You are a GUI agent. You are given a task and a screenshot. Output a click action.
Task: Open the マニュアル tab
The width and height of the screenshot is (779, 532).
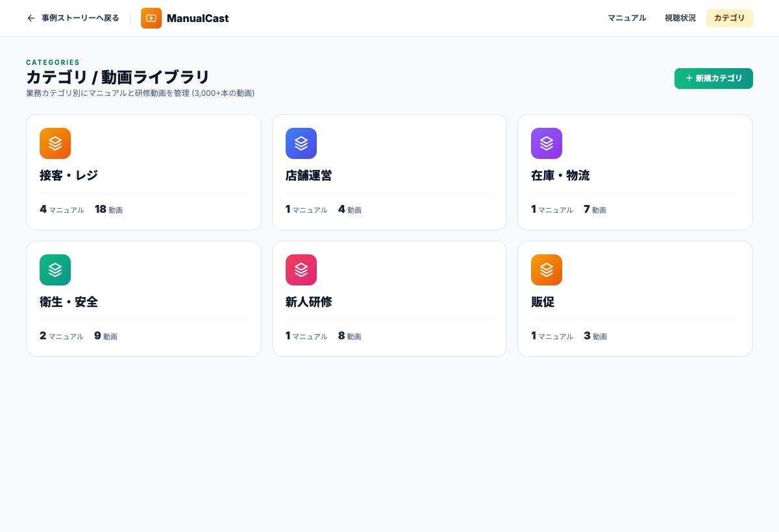click(x=627, y=18)
